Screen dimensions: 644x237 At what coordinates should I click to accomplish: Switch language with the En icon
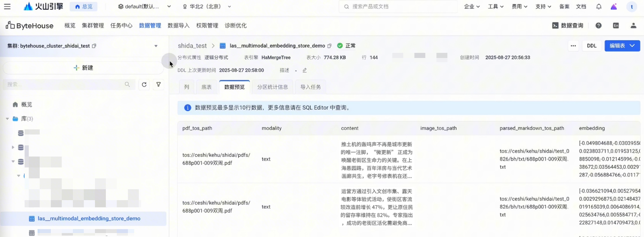click(616, 26)
